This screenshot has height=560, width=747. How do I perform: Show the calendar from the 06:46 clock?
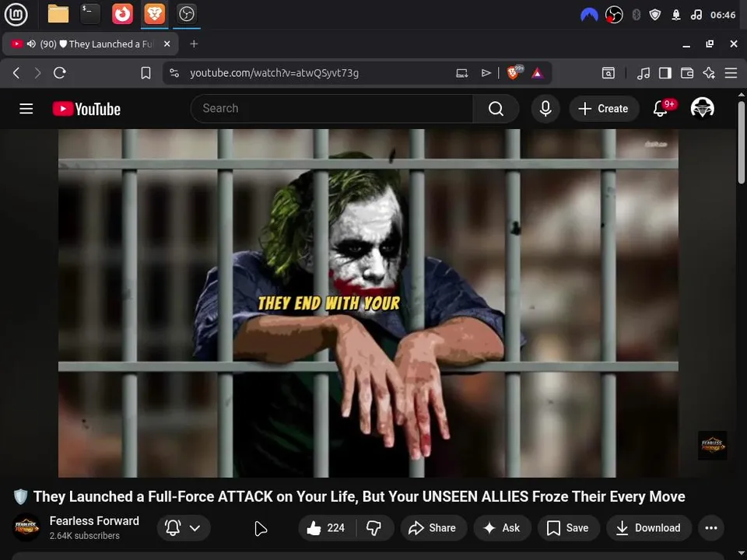pos(723,15)
